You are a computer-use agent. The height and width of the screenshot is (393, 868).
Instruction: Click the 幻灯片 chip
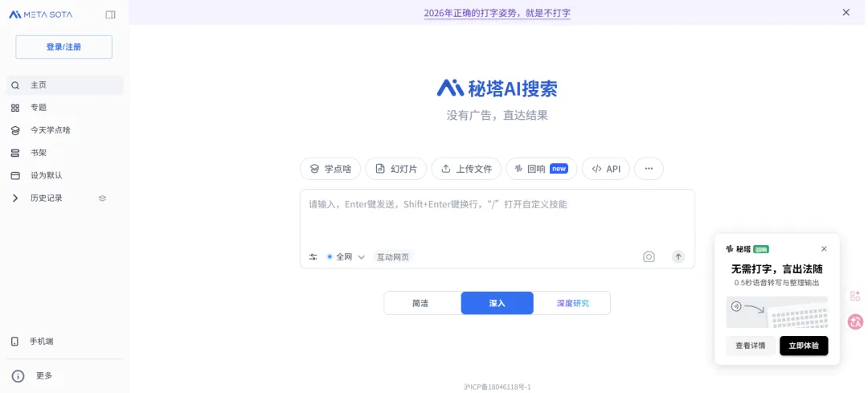pos(395,169)
